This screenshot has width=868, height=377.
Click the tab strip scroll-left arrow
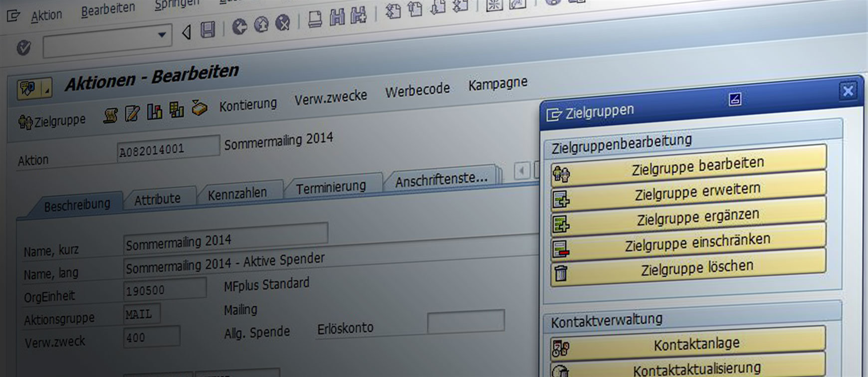[521, 171]
